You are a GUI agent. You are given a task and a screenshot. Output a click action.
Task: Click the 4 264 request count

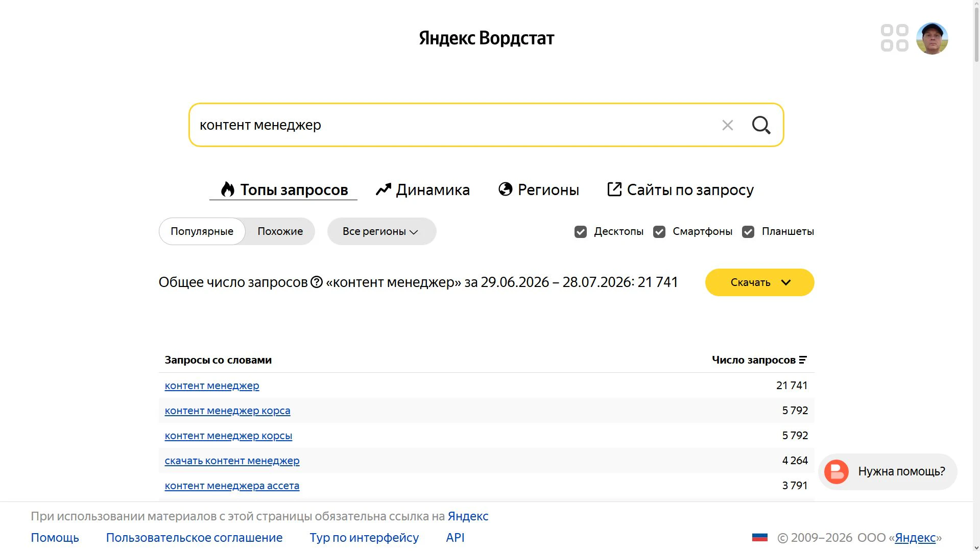click(x=795, y=461)
